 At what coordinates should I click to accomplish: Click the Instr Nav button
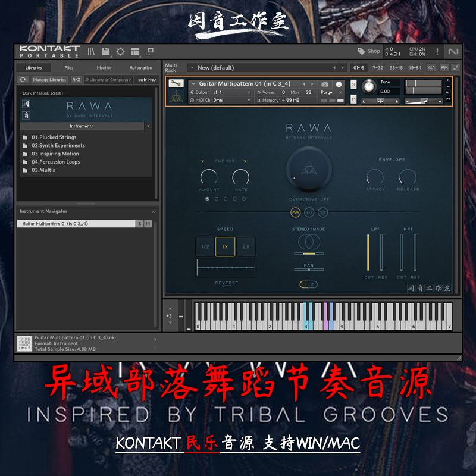coord(147,80)
